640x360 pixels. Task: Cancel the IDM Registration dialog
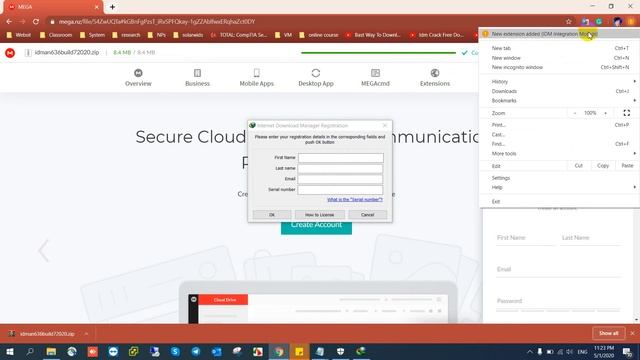(367, 215)
